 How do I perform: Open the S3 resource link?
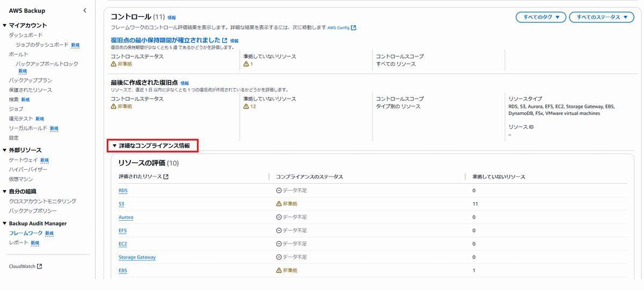pos(121,204)
